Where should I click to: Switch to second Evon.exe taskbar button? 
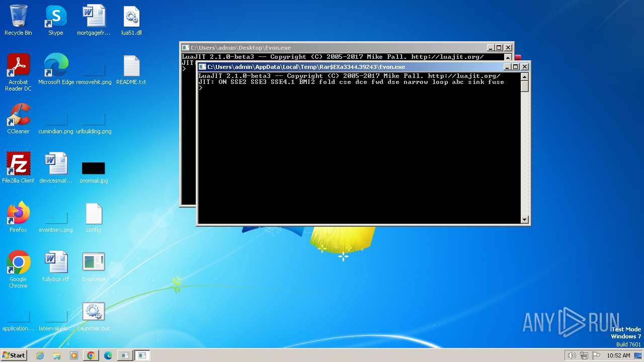point(142,355)
